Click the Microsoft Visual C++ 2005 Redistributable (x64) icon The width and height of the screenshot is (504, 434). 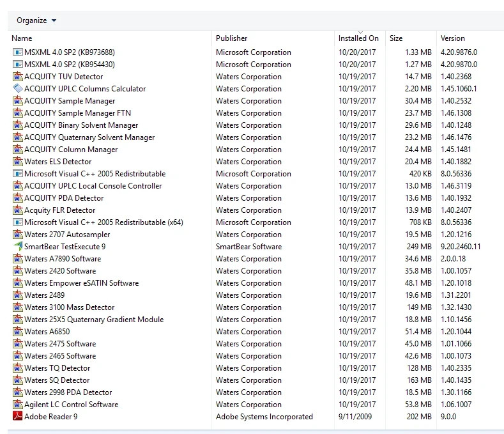(x=17, y=222)
